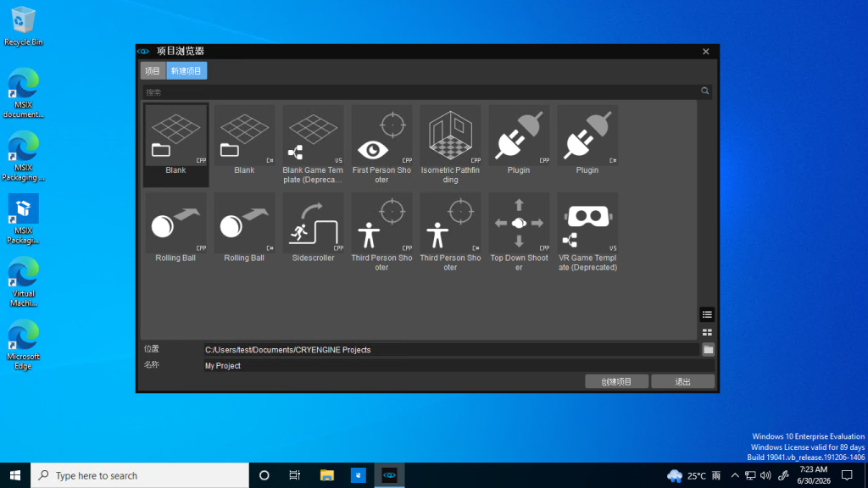Open the blue pinned taskbar app
The height and width of the screenshot is (488, 868).
[359, 475]
